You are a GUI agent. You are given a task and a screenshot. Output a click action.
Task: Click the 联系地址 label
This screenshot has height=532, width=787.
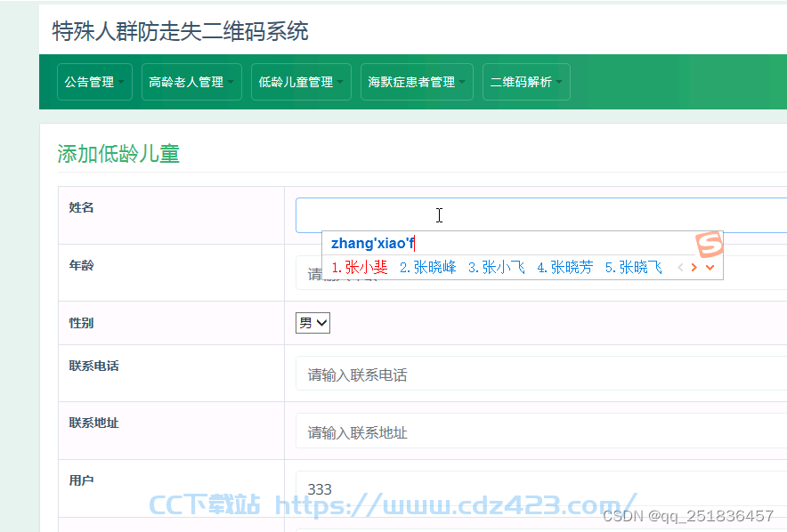[x=93, y=423]
